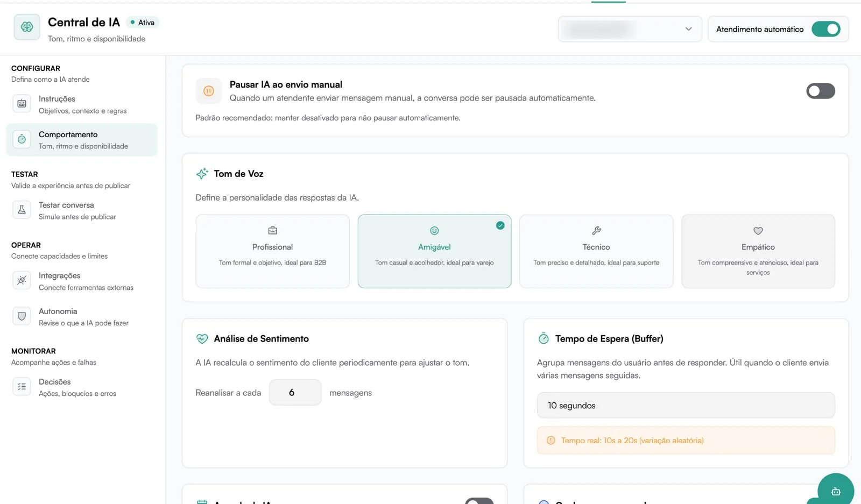Click the orange pause icon beside Pausar IA
861x504 pixels.
(209, 91)
